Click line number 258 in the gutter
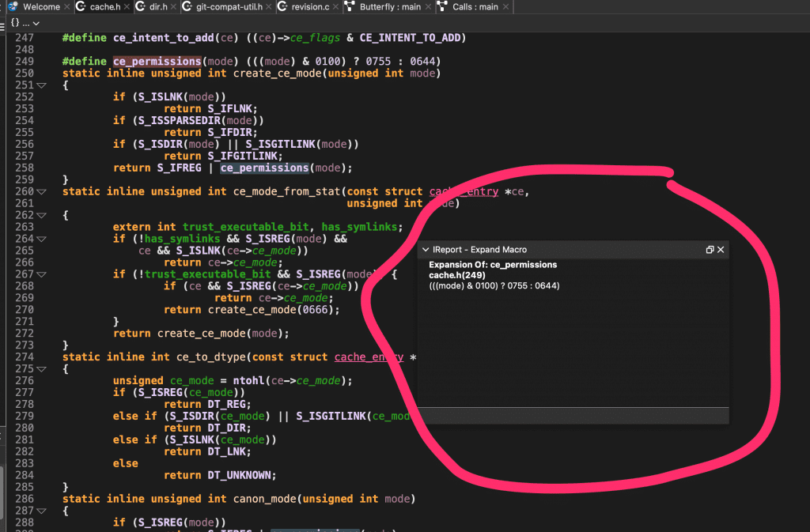 click(25, 168)
